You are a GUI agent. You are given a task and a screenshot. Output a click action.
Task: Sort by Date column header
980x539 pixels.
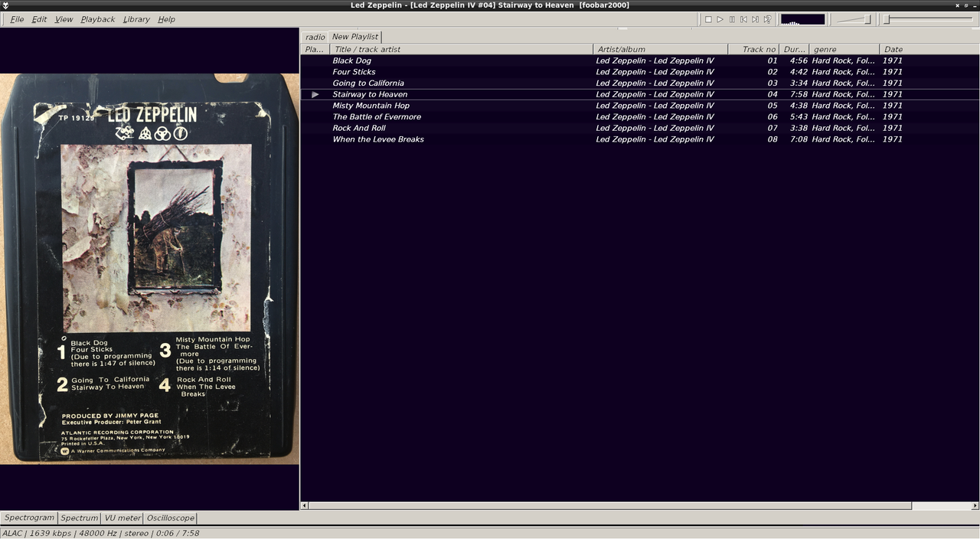(x=929, y=49)
